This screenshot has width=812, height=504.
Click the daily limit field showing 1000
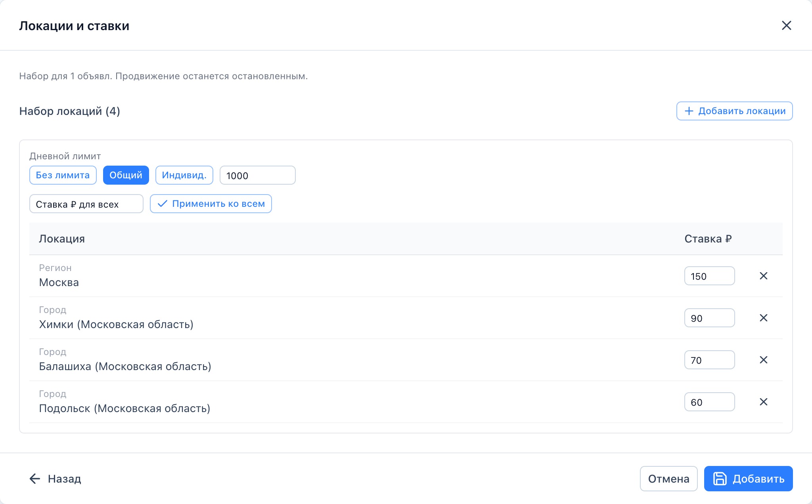257,175
